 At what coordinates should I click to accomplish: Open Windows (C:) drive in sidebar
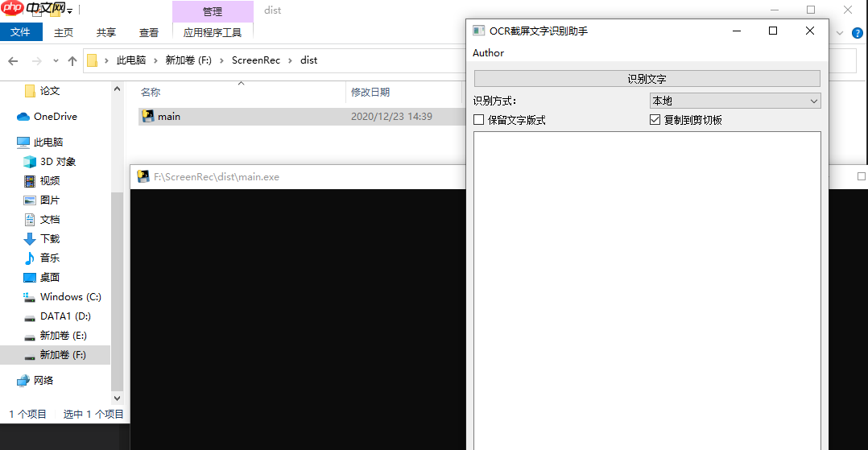(71, 297)
